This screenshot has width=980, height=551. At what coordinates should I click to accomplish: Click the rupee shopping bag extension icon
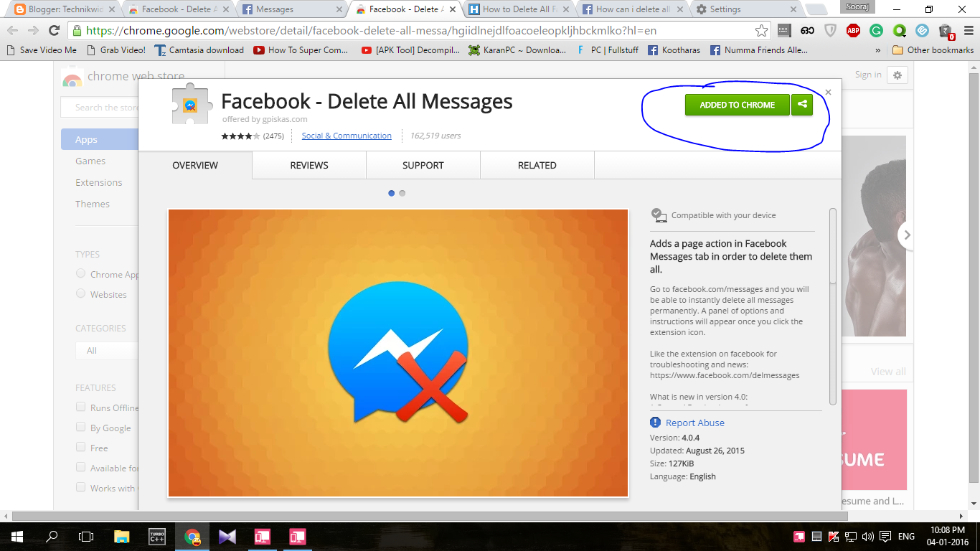tap(946, 32)
